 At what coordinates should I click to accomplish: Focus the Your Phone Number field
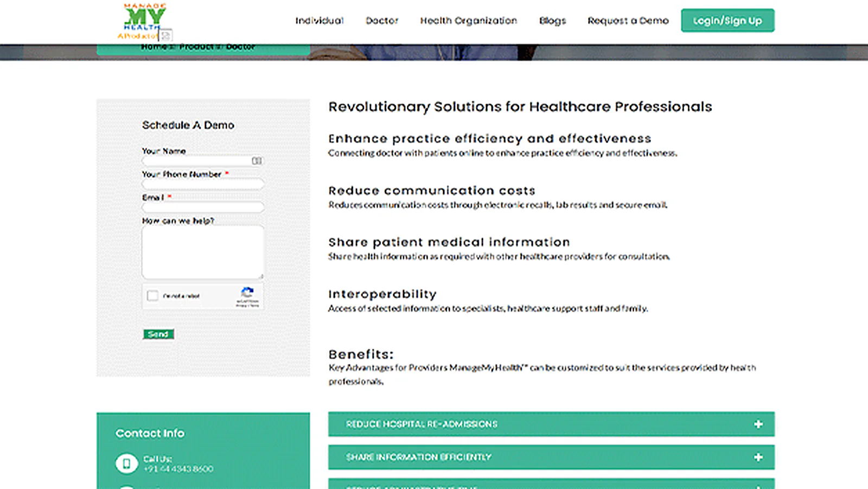(203, 184)
